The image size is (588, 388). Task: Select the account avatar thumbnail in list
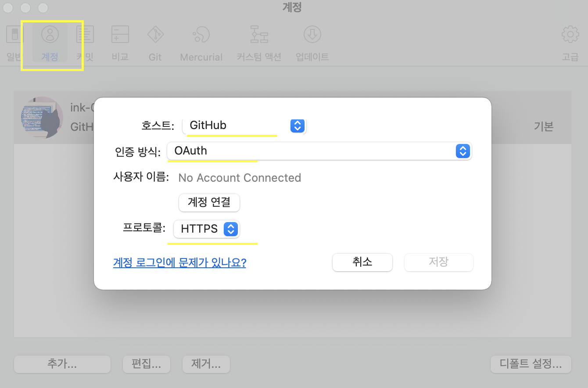[42, 118]
